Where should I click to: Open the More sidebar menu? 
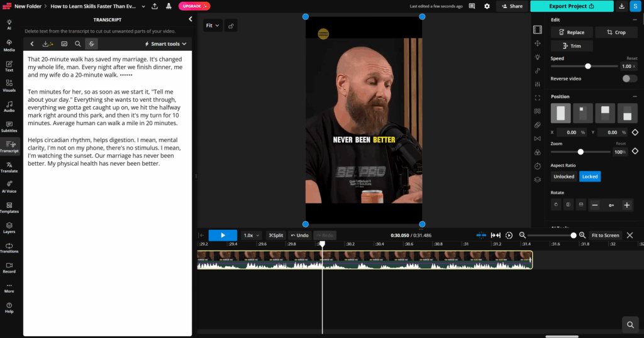click(9, 288)
